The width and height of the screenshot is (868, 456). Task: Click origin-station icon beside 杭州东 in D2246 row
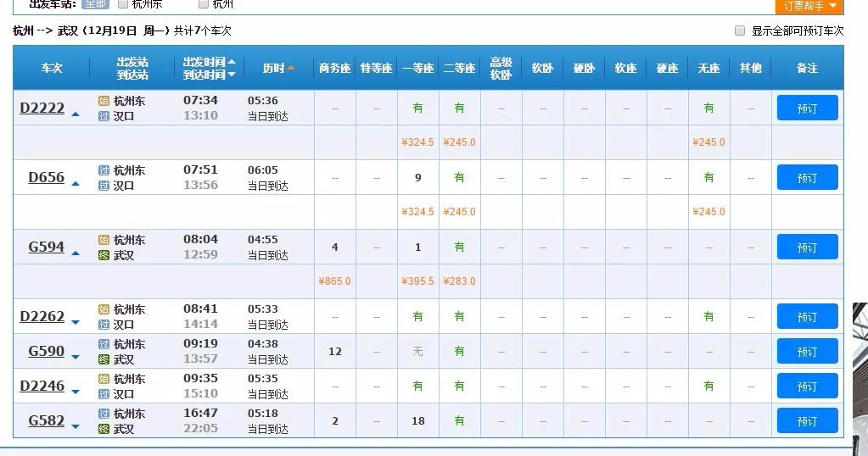pyautogui.click(x=104, y=379)
